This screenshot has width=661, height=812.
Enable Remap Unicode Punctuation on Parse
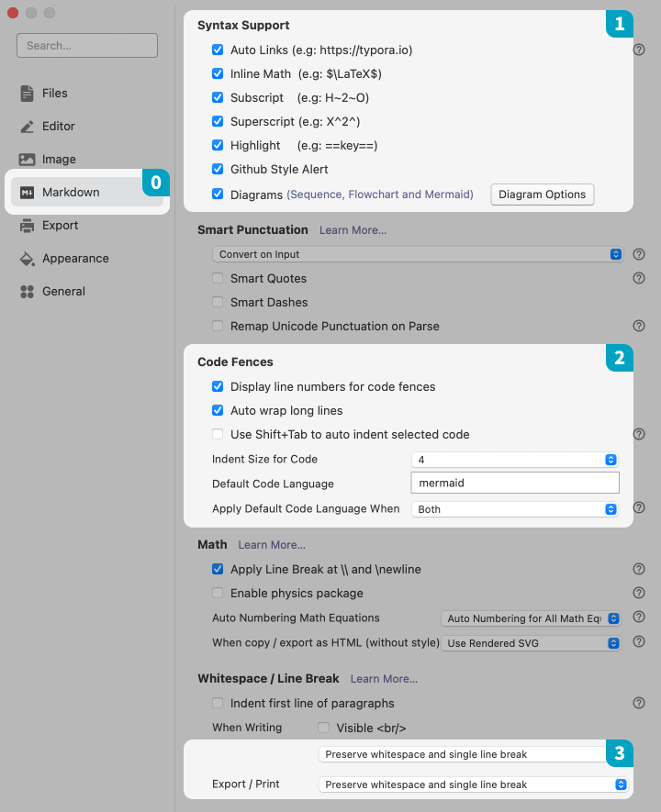(x=218, y=326)
